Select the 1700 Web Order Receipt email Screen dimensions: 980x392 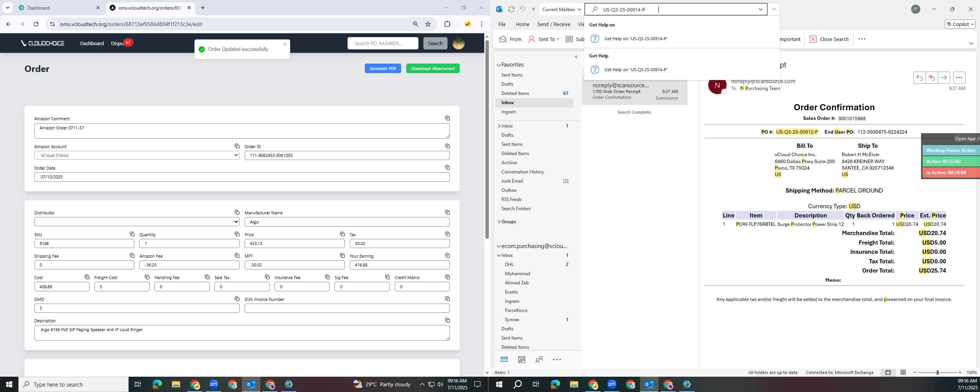tap(634, 92)
